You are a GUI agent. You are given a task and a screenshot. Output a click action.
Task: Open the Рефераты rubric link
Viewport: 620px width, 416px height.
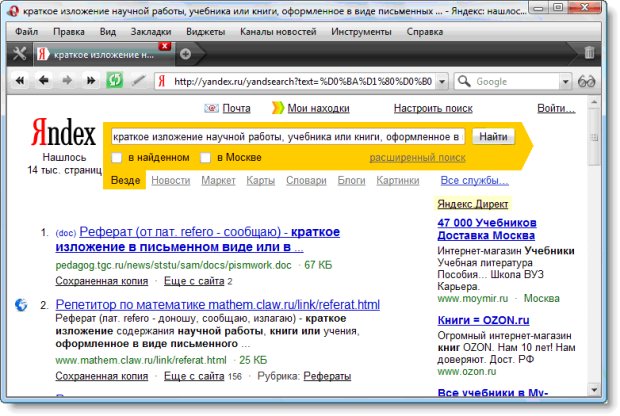coord(327,376)
